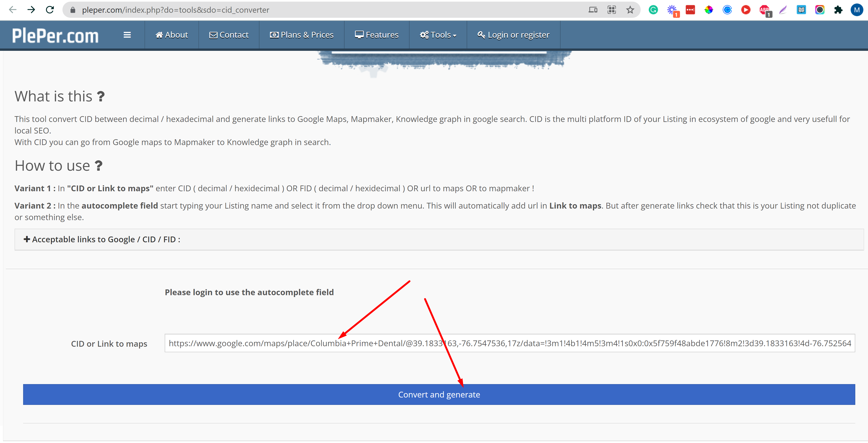The image size is (868, 443).
Task: Open the Tools dropdown menu
Action: (x=438, y=35)
